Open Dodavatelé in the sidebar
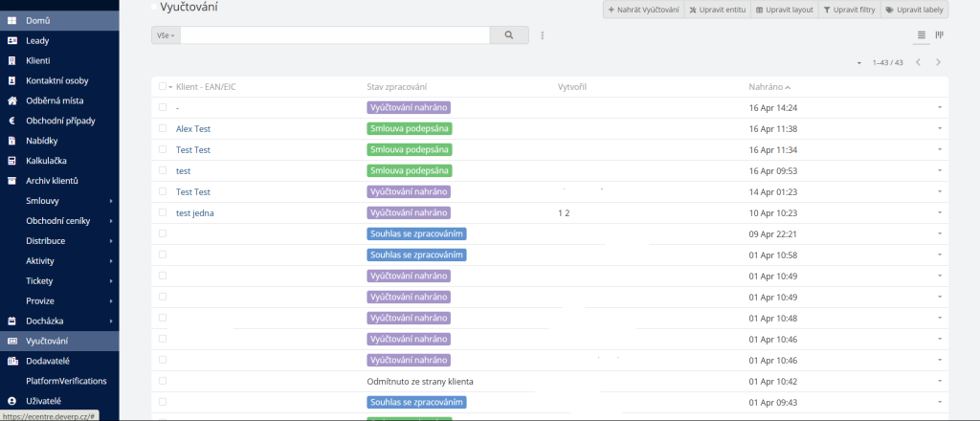 [x=47, y=361]
